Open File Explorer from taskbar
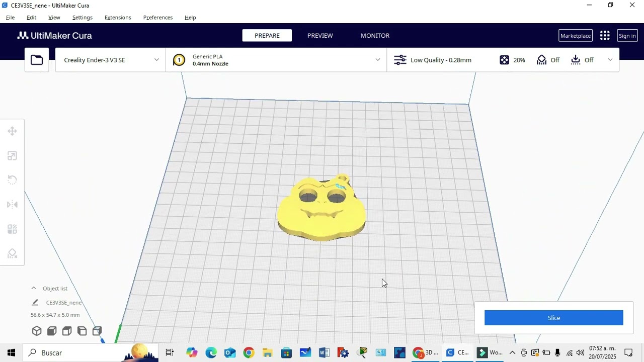644x362 pixels. [x=267, y=353]
